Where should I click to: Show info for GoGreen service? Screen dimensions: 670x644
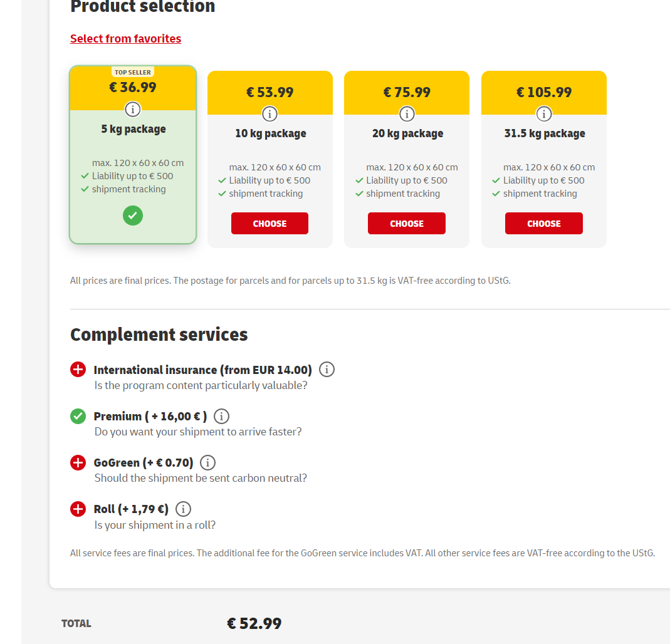pyautogui.click(x=207, y=462)
